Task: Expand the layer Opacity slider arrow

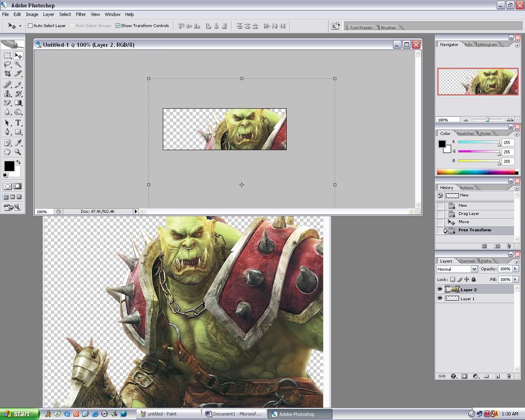Action: click(515, 269)
